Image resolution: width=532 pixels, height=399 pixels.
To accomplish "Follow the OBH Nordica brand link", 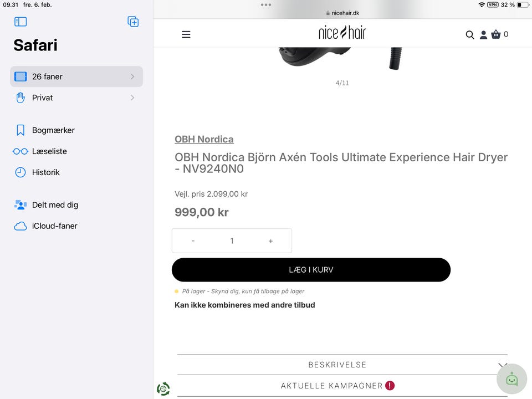I will point(204,139).
